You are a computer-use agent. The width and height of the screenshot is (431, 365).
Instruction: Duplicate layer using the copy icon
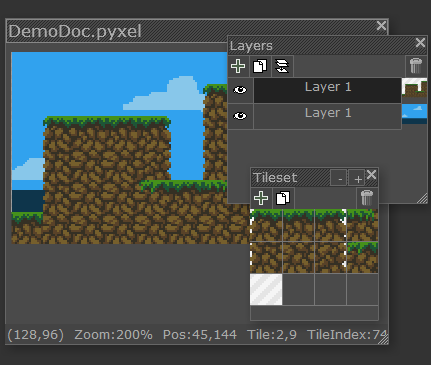[x=260, y=66]
